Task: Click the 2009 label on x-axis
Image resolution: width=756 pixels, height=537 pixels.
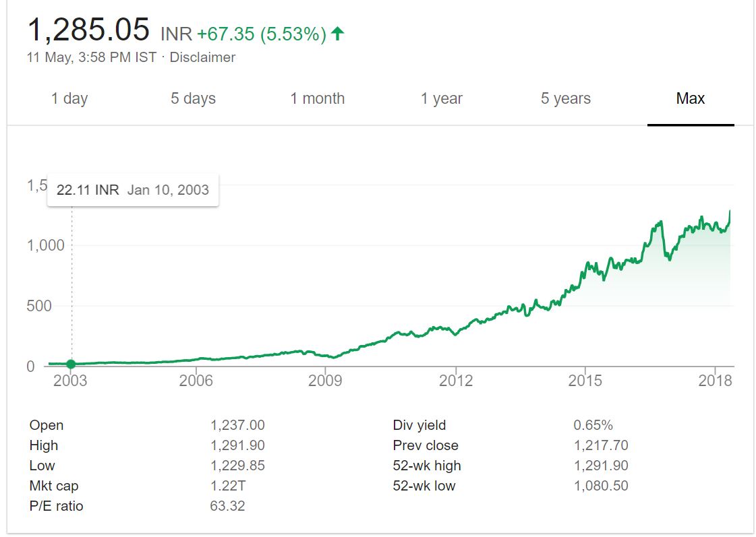Action: (x=325, y=381)
